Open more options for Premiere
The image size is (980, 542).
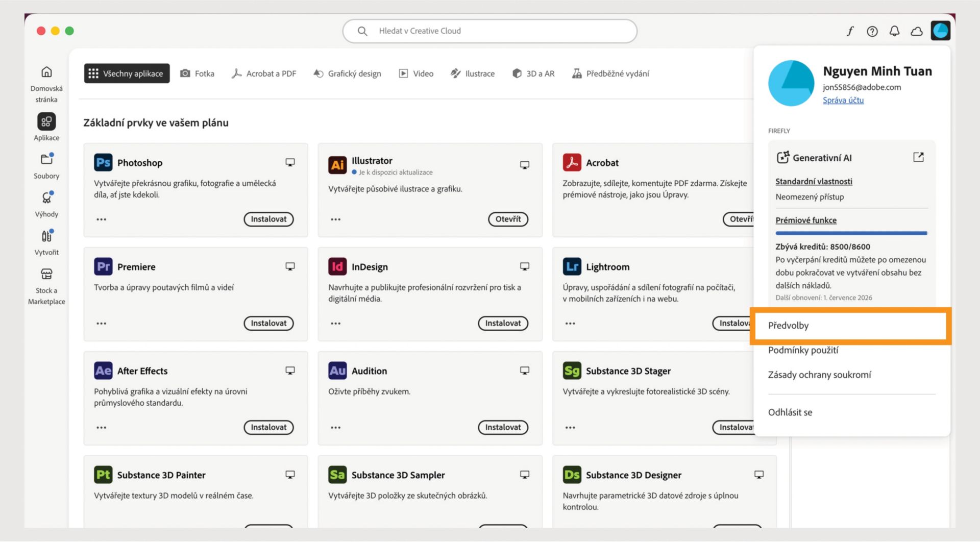pos(101,324)
